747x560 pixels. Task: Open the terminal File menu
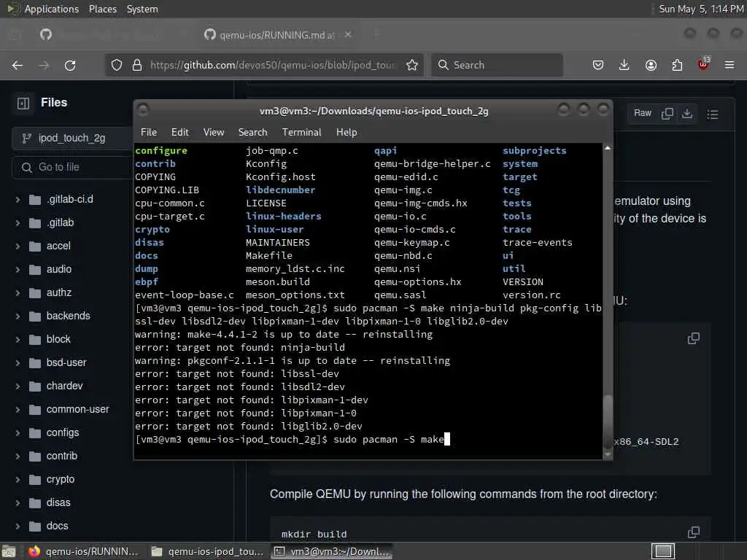[x=149, y=133]
